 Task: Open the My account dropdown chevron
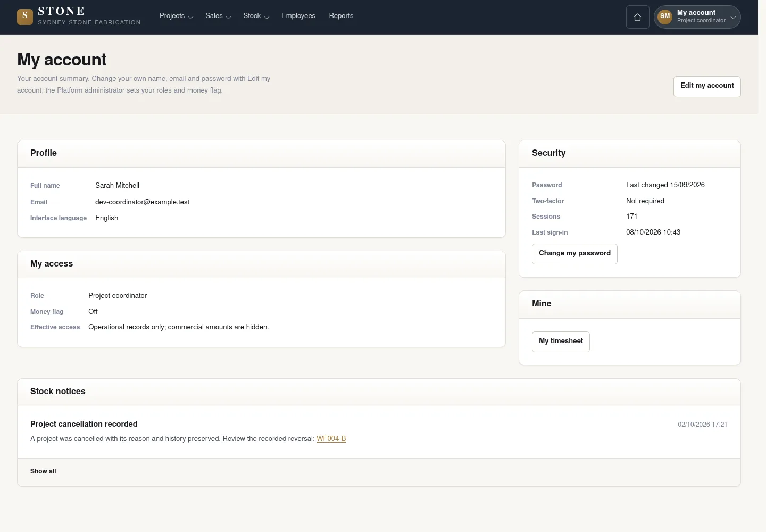click(x=733, y=17)
